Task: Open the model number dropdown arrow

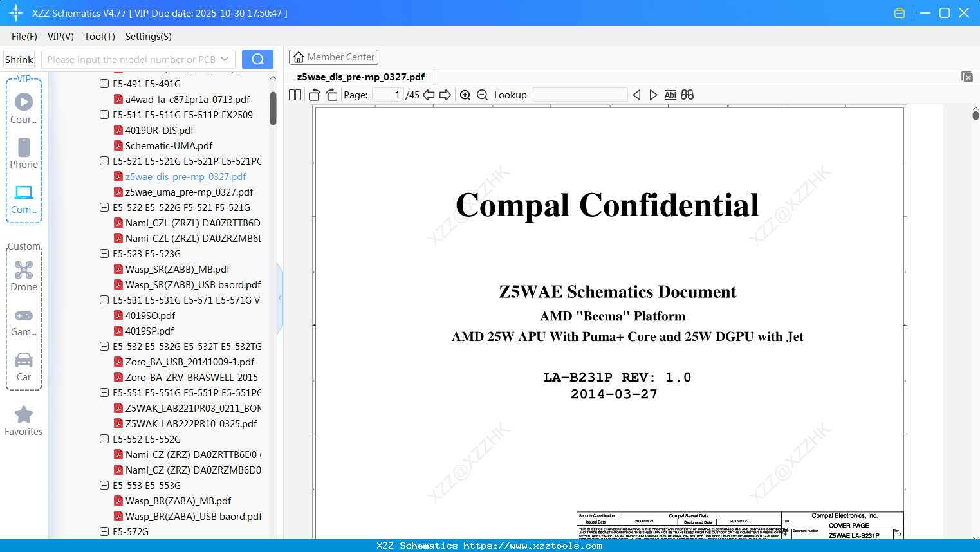Action: [x=225, y=59]
